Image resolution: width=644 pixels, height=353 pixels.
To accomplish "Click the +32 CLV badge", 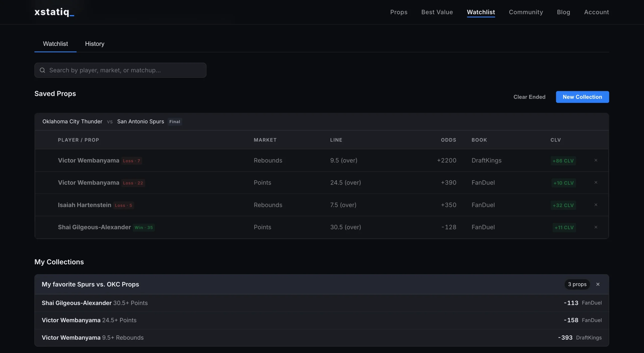I will point(563,205).
